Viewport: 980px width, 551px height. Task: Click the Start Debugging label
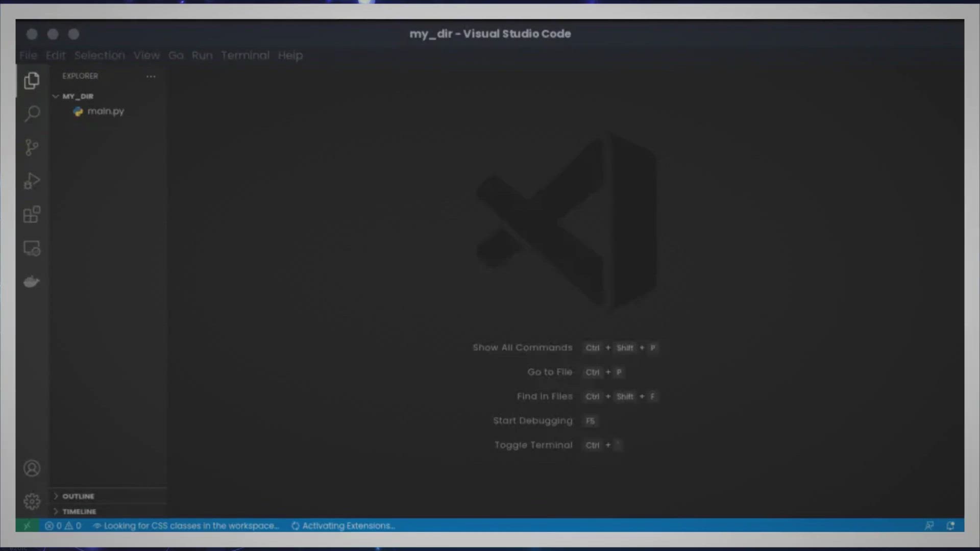[533, 421]
